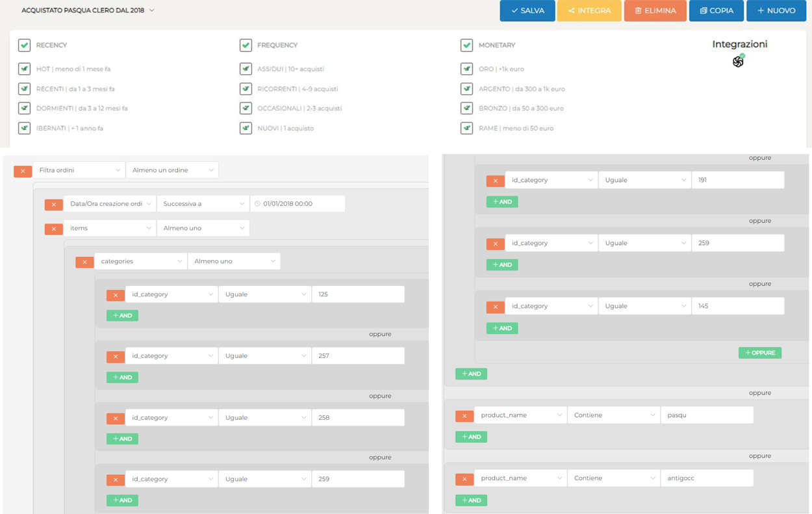Uncheck the ORO +1k euro checkbox
This screenshot has height=514, width=812.
[x=466, y=69]
